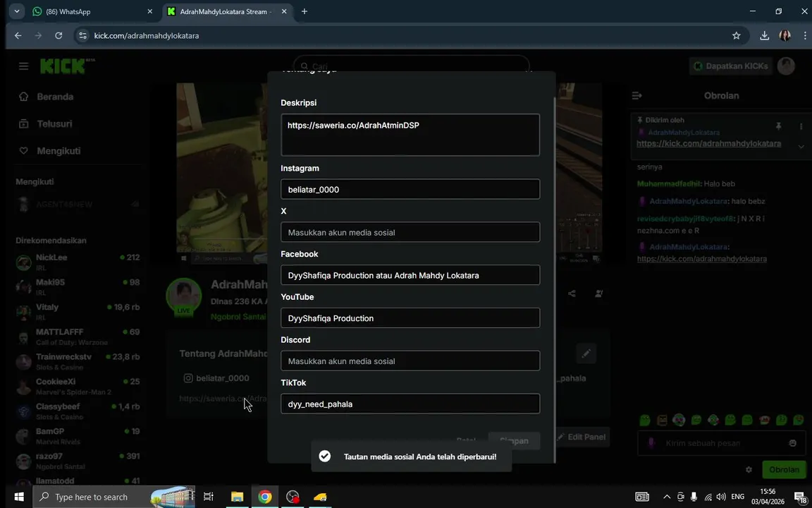Click the Kick logo

(65, 66)
